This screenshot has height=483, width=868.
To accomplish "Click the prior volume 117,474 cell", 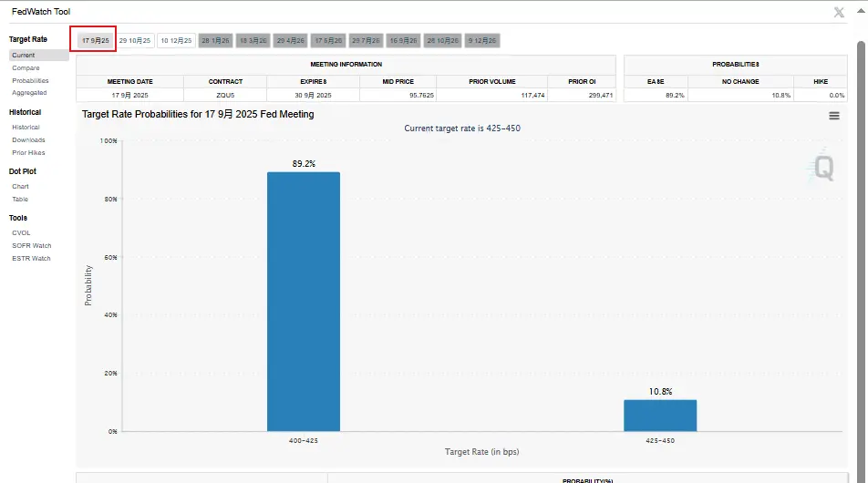I will (x=492, y=95).
